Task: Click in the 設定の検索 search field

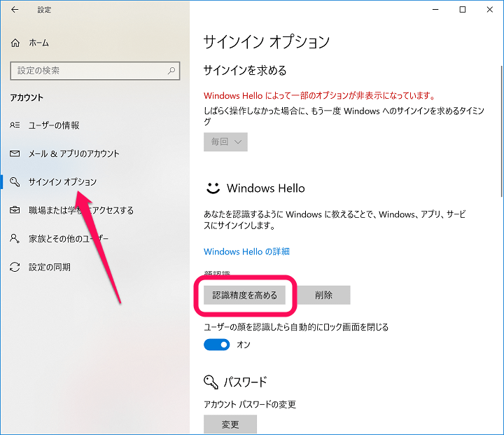Action: coord(87,71)
